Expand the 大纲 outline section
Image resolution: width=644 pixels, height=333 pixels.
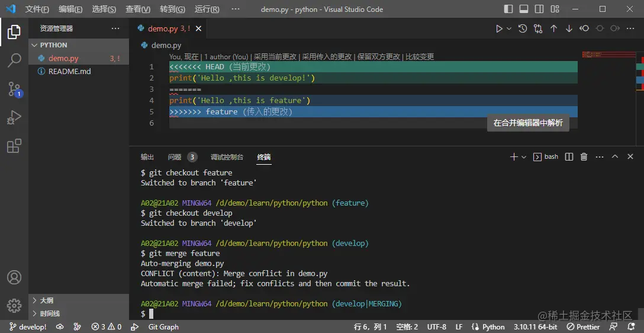[46, 300]
